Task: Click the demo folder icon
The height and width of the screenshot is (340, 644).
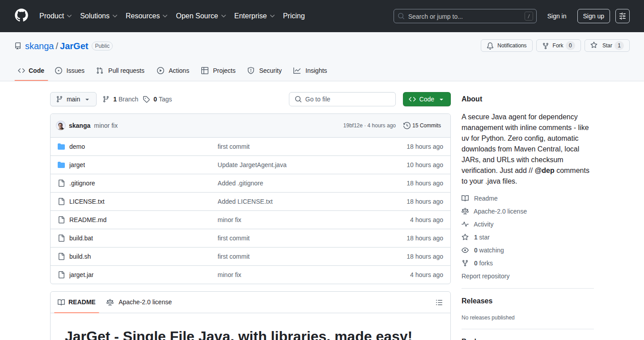Action: (x=61, y=147)
